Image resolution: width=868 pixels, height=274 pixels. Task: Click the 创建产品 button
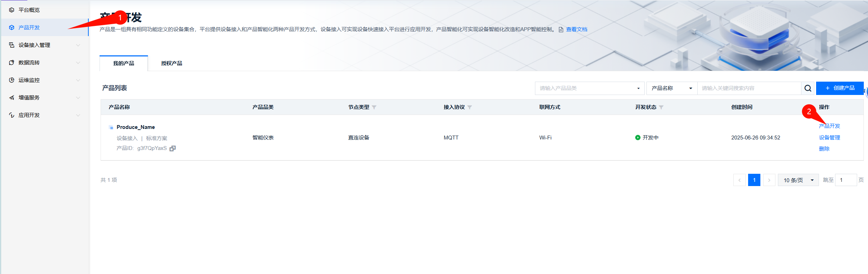click(840, 88)
